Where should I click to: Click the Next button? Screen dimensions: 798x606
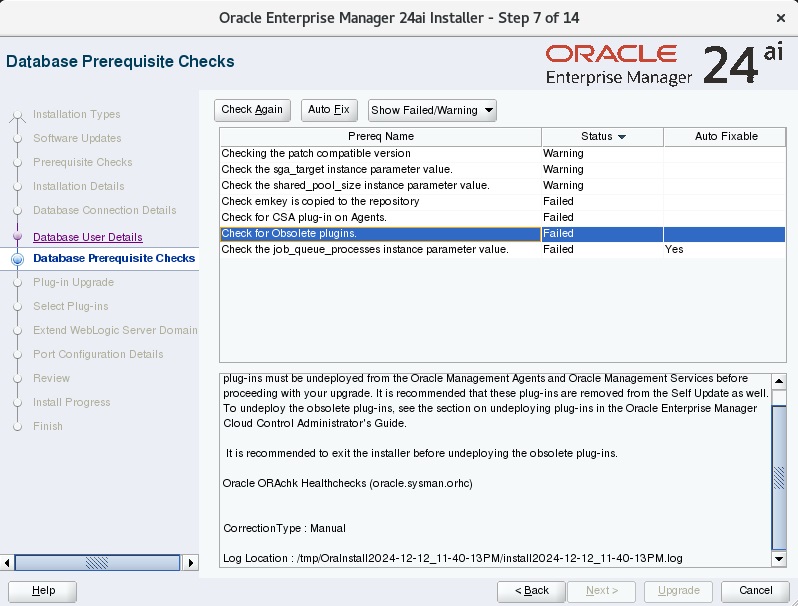tap(602, 591)
